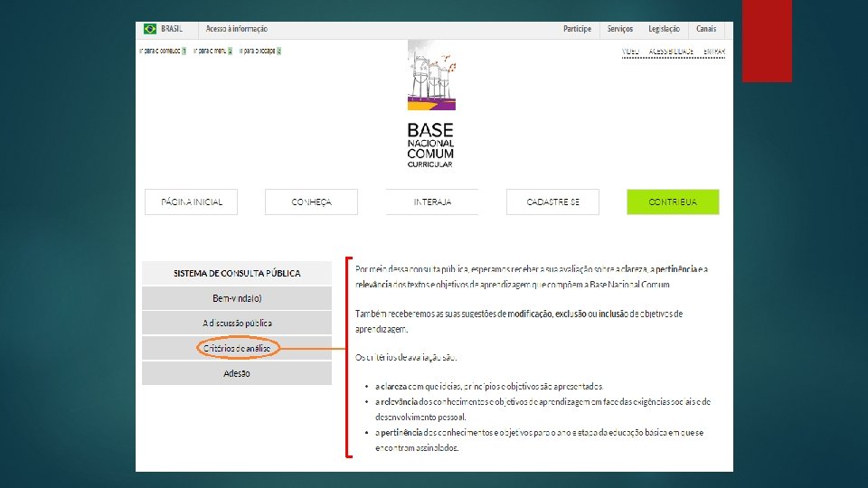Open the Participe menu item
This screenshot has height=488, width=868.
[578, 29]
